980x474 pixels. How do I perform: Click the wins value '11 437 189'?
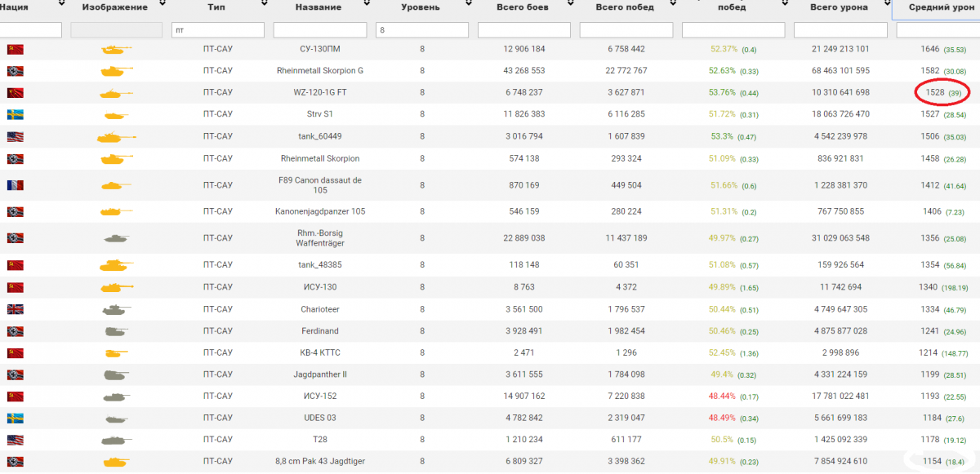[626, 238]
